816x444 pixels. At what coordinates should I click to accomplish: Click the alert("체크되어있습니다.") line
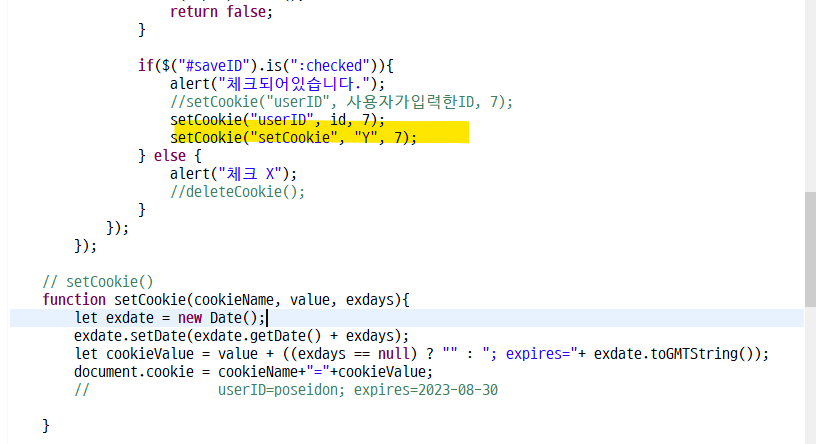click(x=277, y=84)
